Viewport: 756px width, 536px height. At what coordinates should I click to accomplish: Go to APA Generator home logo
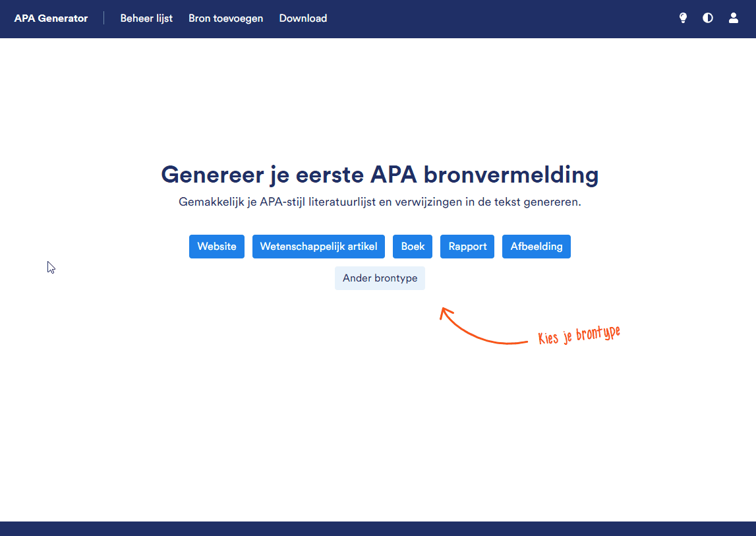point(51,18)
